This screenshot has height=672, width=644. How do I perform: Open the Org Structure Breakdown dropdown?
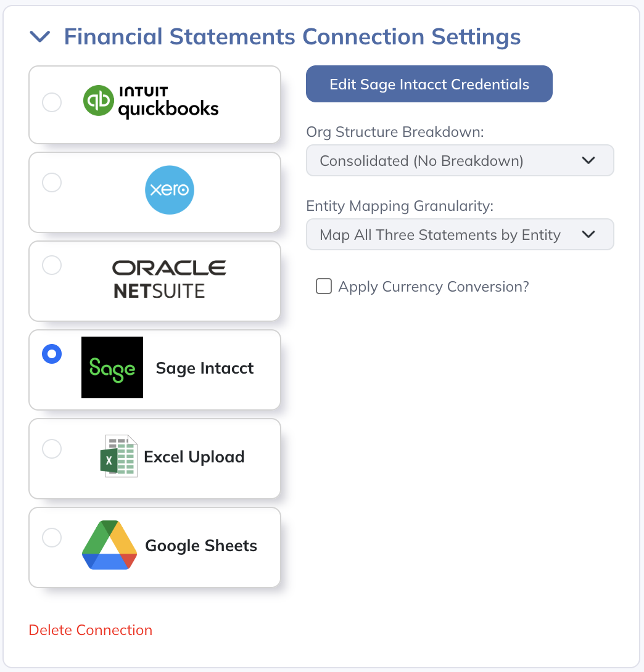pyautogui.click(x=460, y=161)
